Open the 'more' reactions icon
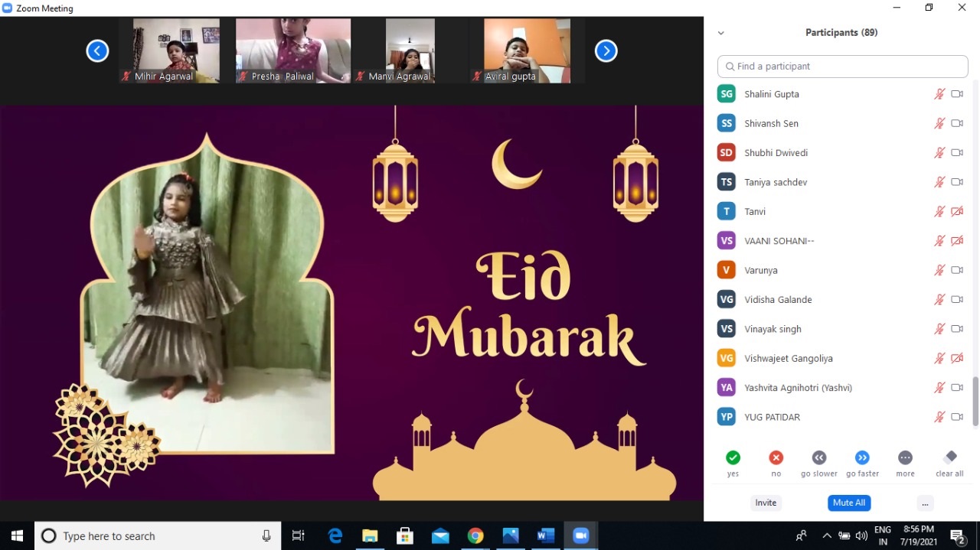 point(905,457)
